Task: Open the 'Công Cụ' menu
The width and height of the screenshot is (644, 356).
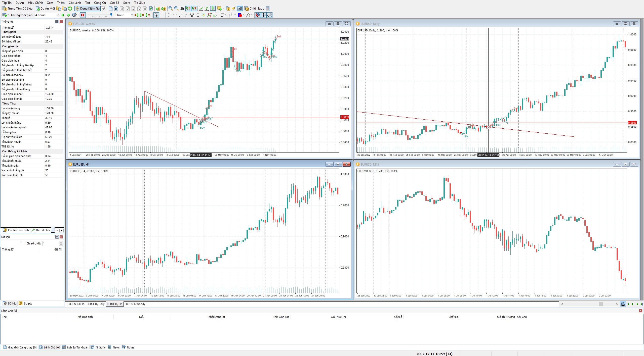Action: (100, 3)
